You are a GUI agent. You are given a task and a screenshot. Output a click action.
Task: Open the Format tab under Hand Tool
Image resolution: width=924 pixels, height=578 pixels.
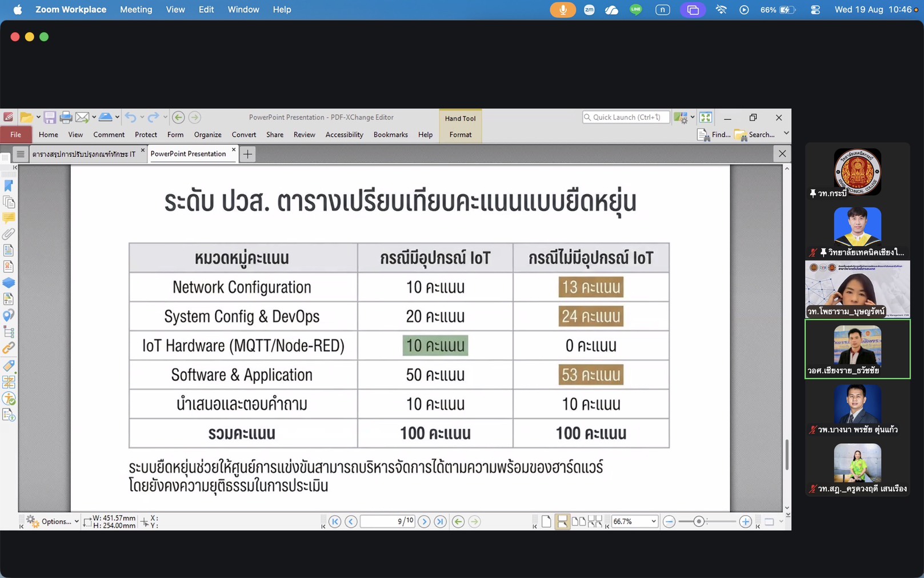coord(460,135)
